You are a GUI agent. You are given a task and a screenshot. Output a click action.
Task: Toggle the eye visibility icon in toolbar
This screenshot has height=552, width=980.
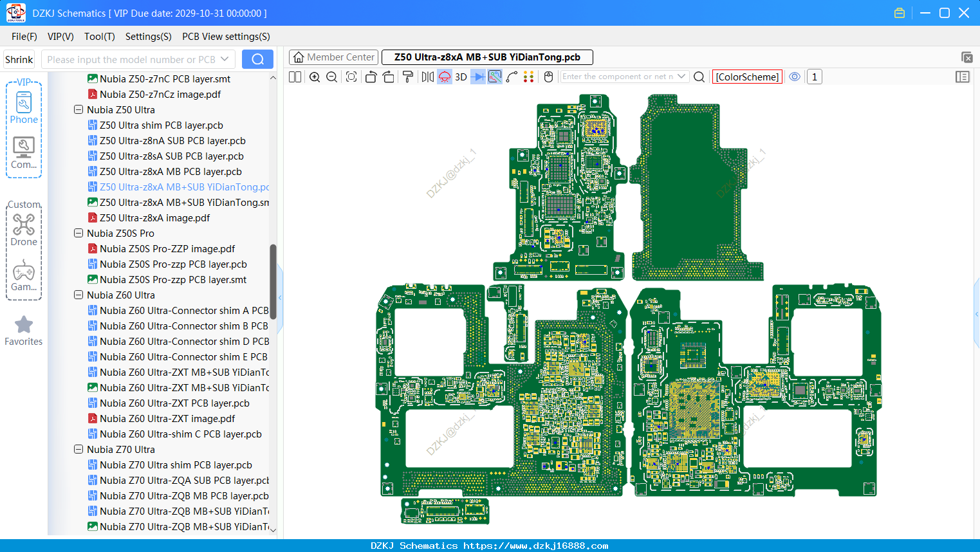coord(795,77)
